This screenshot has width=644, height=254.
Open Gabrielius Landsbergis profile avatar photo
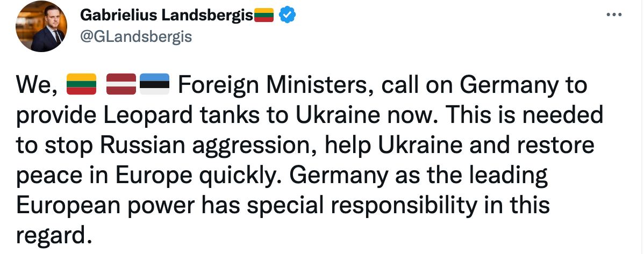pos(41,27)
